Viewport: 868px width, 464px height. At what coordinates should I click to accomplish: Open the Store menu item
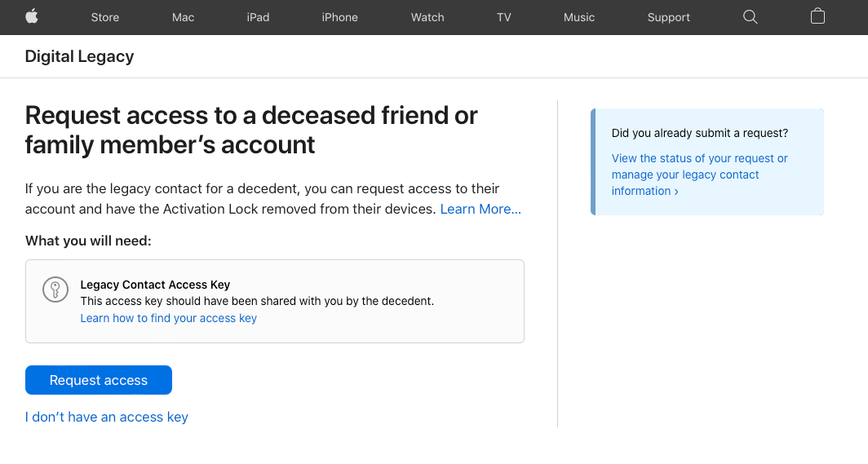tap(104, 17)
